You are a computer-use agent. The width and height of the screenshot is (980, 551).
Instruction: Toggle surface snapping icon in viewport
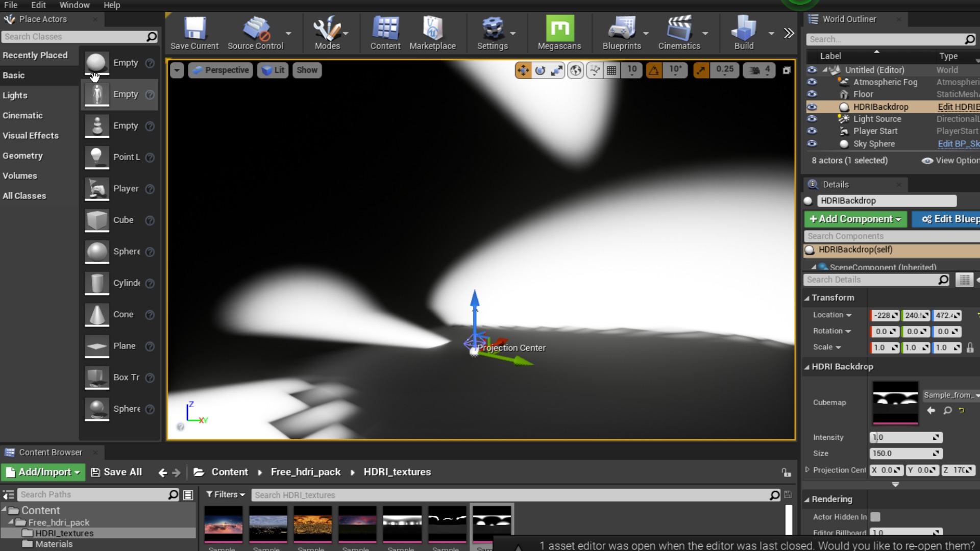click(x=595, y=70)
